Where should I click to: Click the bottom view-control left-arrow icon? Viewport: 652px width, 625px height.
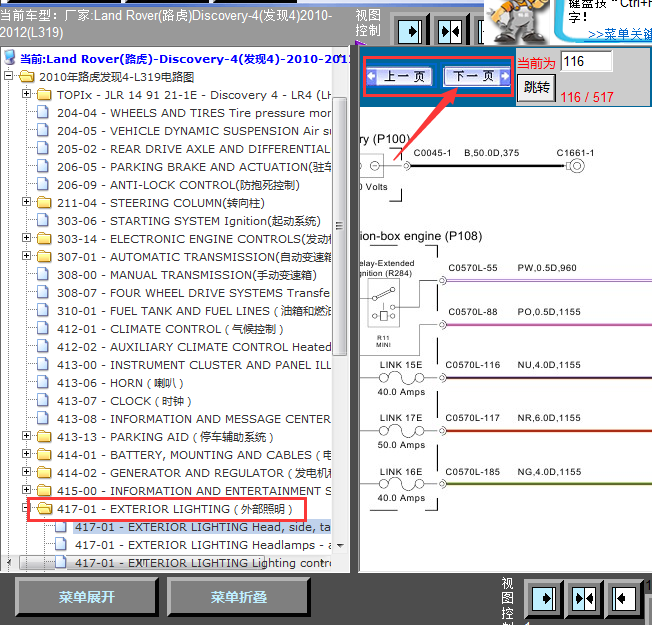[623, 599]
